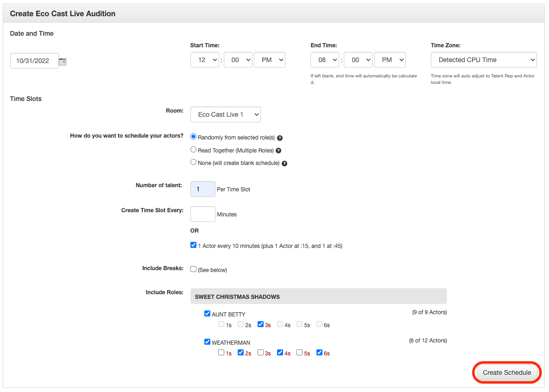Screen dimensions: 549x392
Task: Select Read Together (Multiple Roles) radio button
Action: point(193,150)
